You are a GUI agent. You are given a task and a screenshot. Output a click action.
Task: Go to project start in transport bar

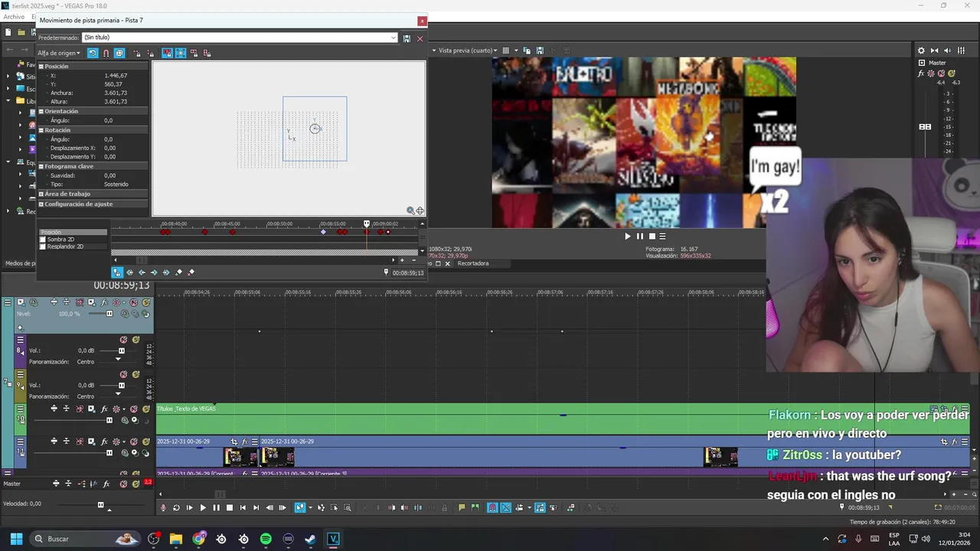pos(243,508)
